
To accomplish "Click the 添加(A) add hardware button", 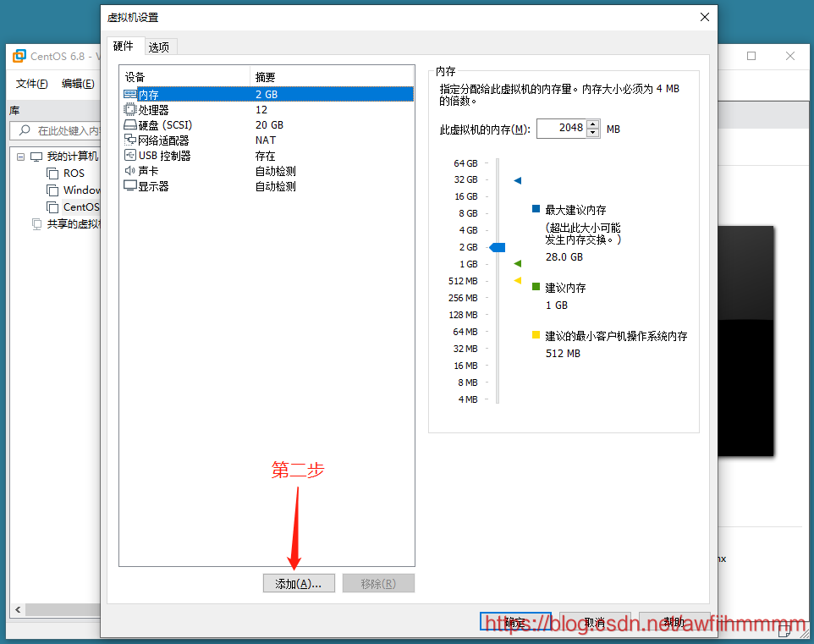I will (299, 583).
